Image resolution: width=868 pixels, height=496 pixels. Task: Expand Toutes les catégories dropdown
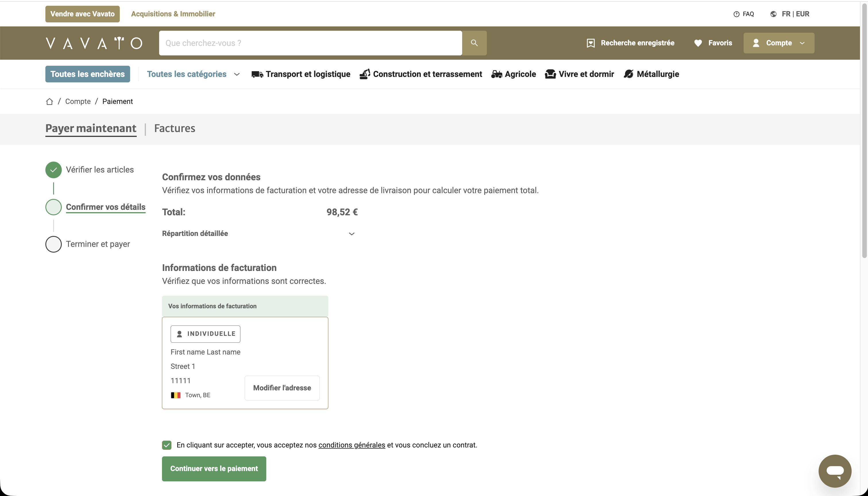coord(193,74)
